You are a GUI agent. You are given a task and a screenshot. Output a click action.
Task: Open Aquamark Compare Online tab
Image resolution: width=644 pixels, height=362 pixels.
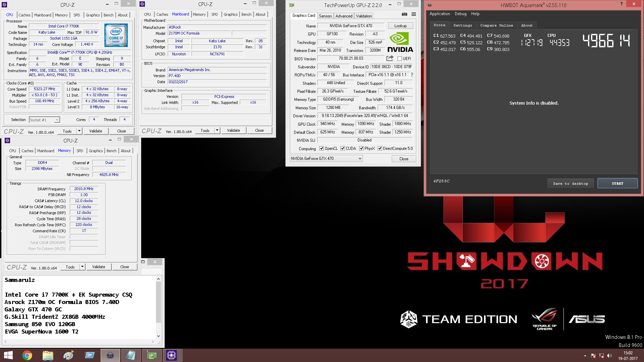496,25
